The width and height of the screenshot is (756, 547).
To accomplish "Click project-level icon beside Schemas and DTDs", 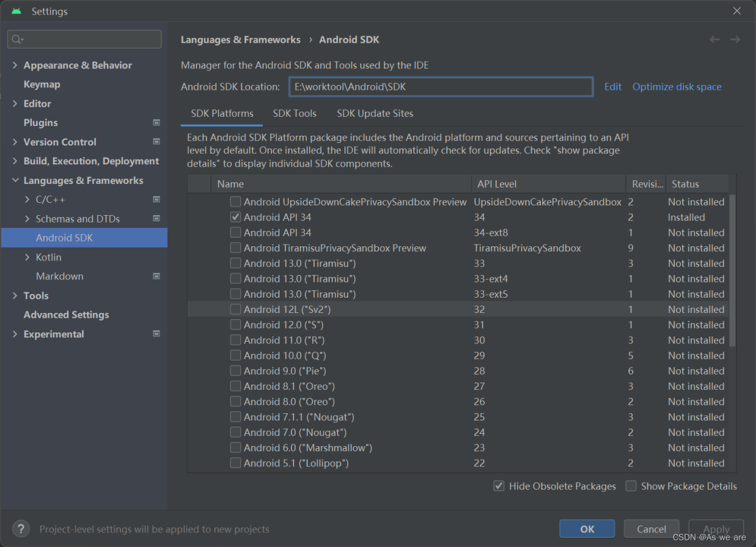I will pos(156,218).
